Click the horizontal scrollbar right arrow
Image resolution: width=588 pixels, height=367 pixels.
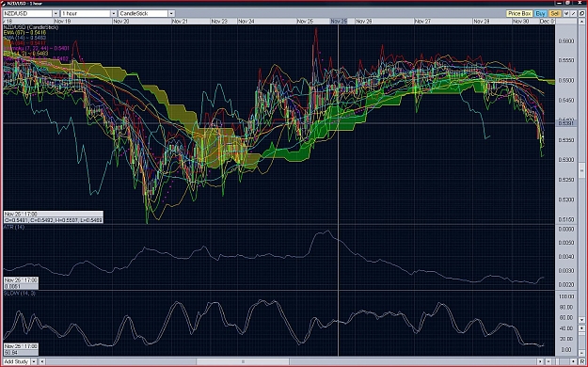coord(540,361)
